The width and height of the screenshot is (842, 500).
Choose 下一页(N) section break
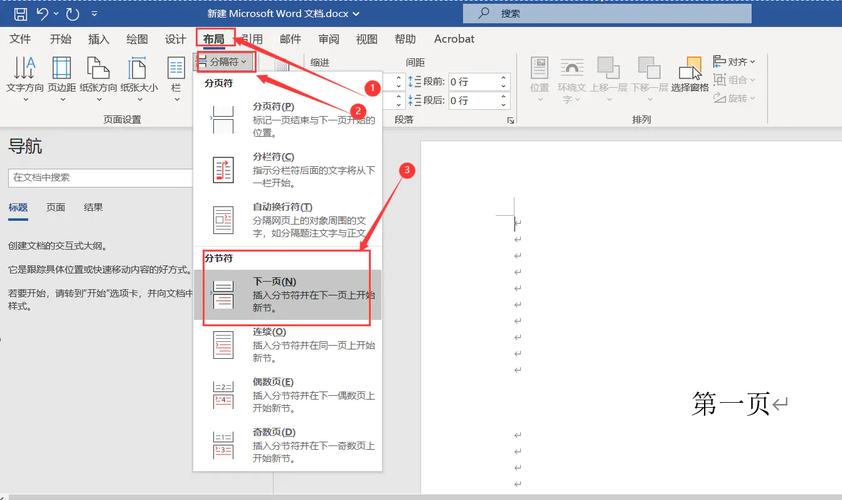coord(287,294)
